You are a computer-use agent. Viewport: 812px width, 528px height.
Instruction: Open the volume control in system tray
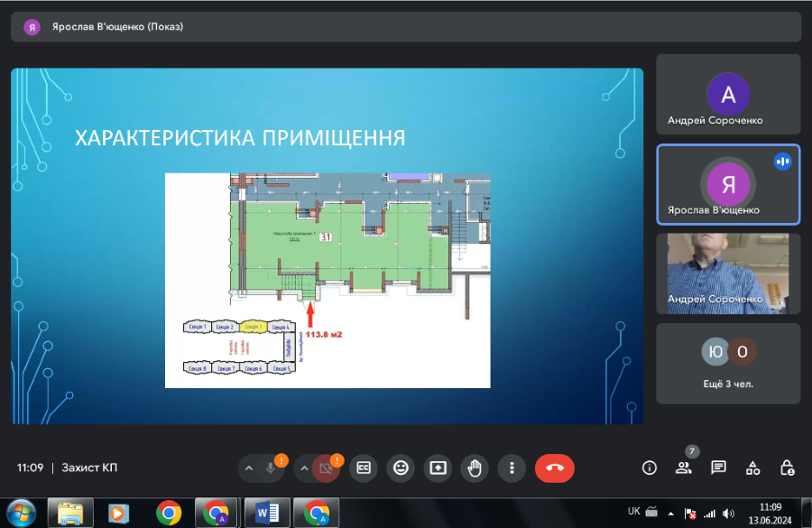pos(728,513)
